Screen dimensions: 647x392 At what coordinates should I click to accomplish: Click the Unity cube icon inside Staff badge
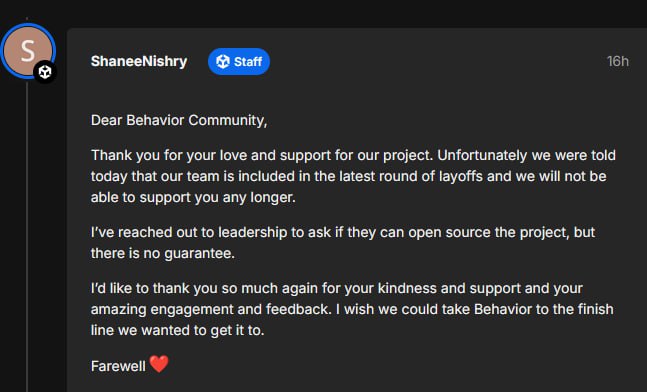tap(223, 61)
